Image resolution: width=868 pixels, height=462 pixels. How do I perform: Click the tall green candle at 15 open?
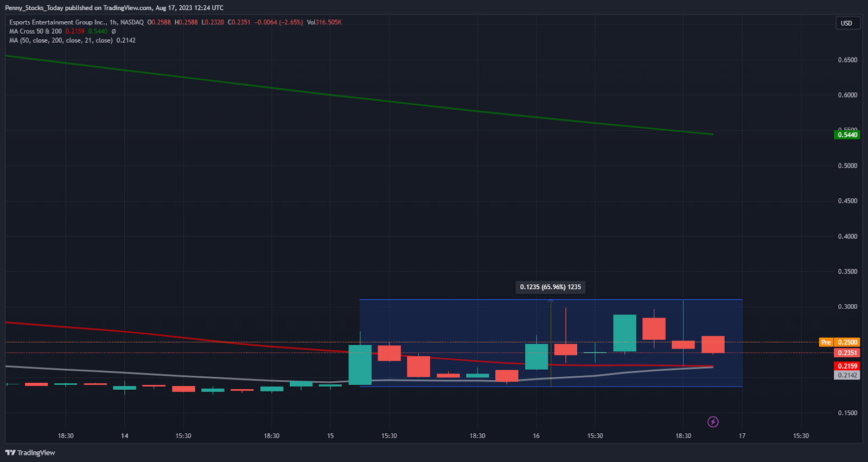pyautogui.click(x=360, y=365)
